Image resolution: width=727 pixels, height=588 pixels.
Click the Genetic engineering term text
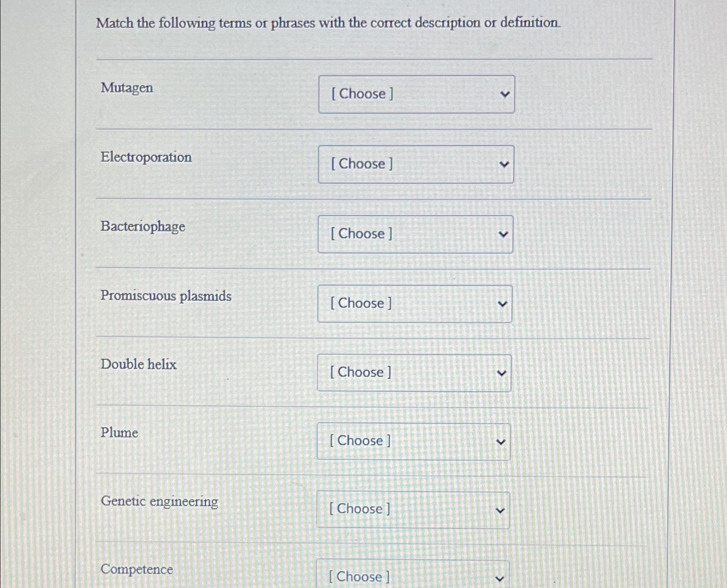point(159,502)
